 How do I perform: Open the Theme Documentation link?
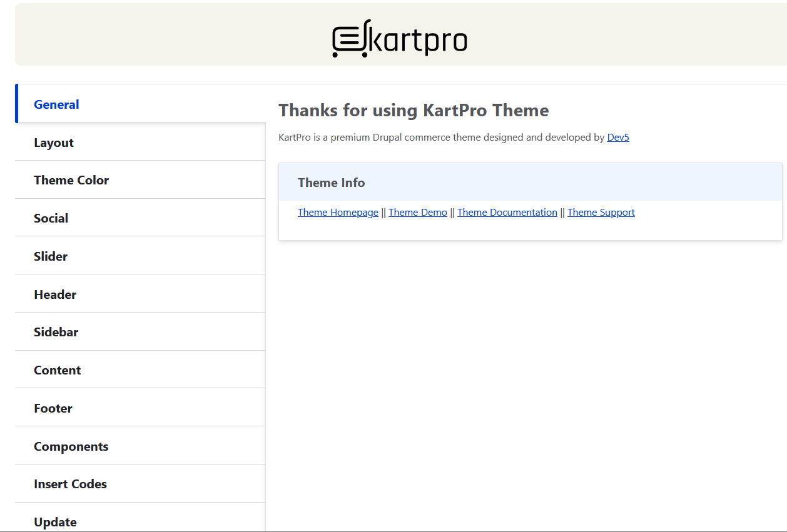click(x=507, y=213)
